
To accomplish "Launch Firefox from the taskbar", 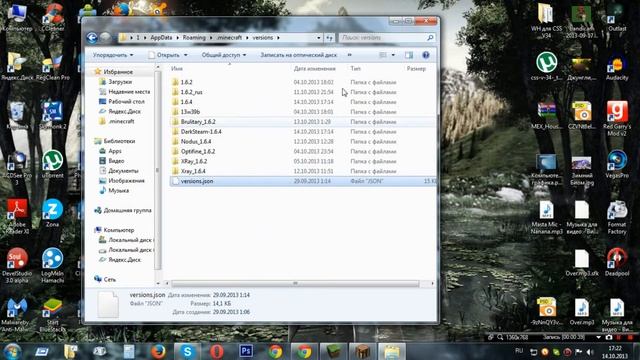I will (158, 351).
